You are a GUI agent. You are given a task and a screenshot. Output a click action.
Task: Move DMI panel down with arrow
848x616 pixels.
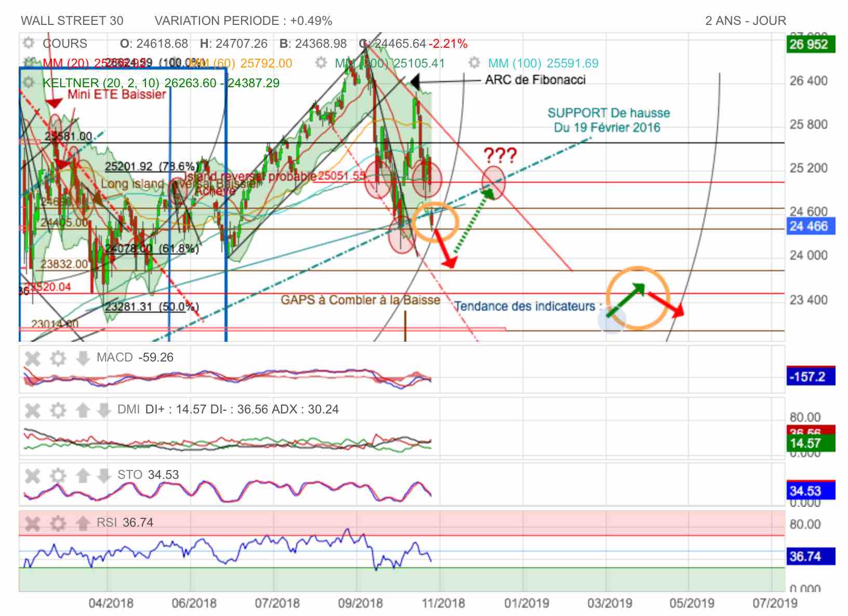pyautogui.click(x=104, y=410)
